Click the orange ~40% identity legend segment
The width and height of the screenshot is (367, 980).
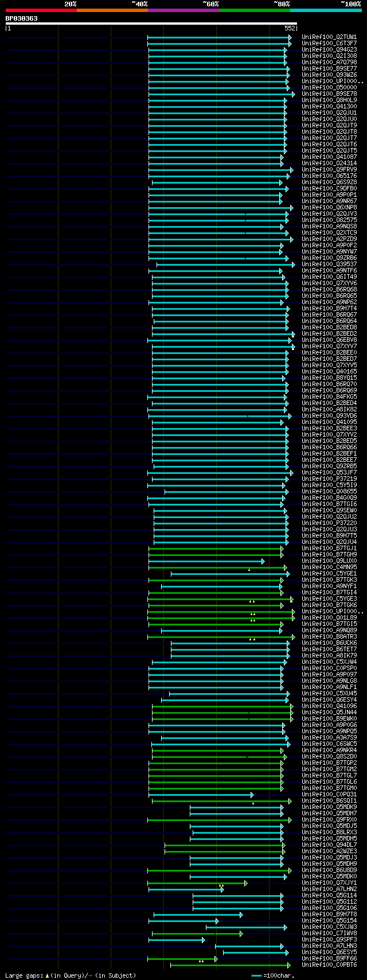click(x=112, y=10)
